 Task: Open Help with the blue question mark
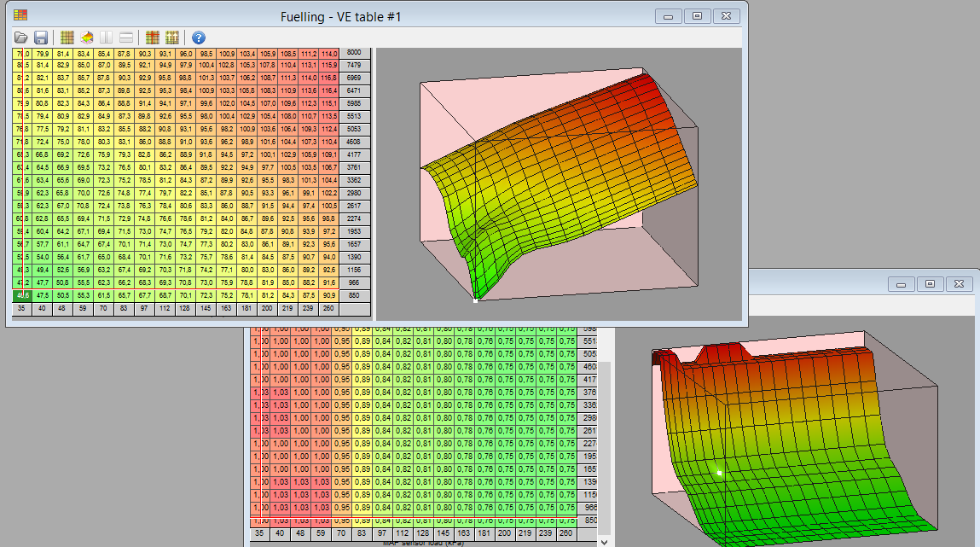199,38
